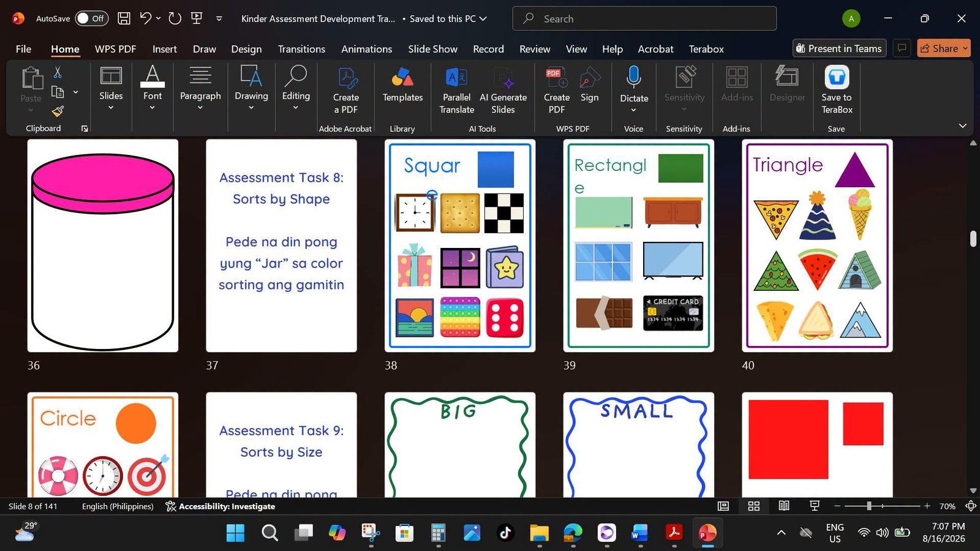This screenshot has height=551, width=980.
Task: Open the Terabox tab
Action: pyautogui.click(x=706, y=49)
